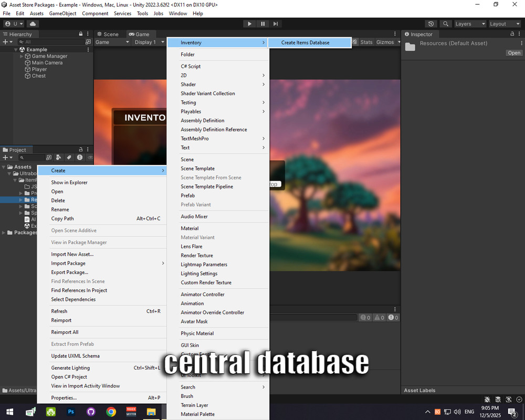
Task: Open the Layers dropdown
Action: pyautogui.click(x=469, y=24)
